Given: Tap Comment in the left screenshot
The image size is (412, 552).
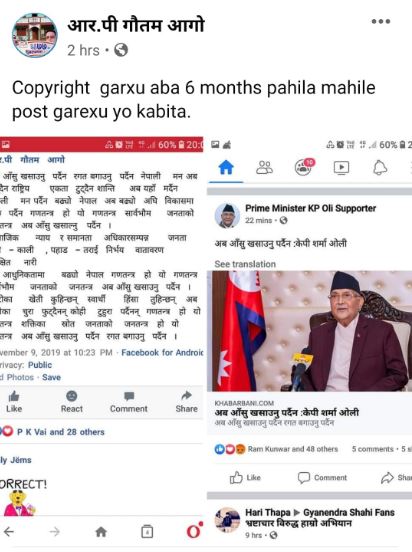Looking at the screenshot, I should (129, 402).
